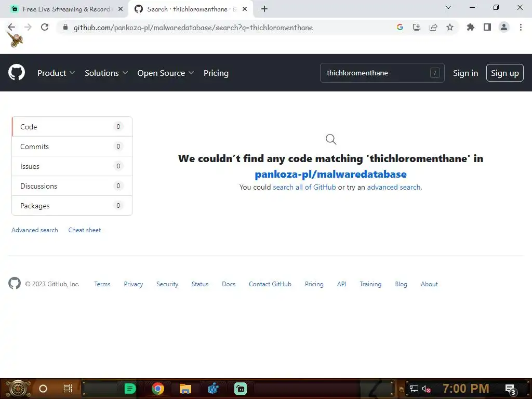Image resolution: width=532 pixels, height=399 pixels.
Task: Click the Cortana circle in the taskbar
Action: click(x=43, y=389)
